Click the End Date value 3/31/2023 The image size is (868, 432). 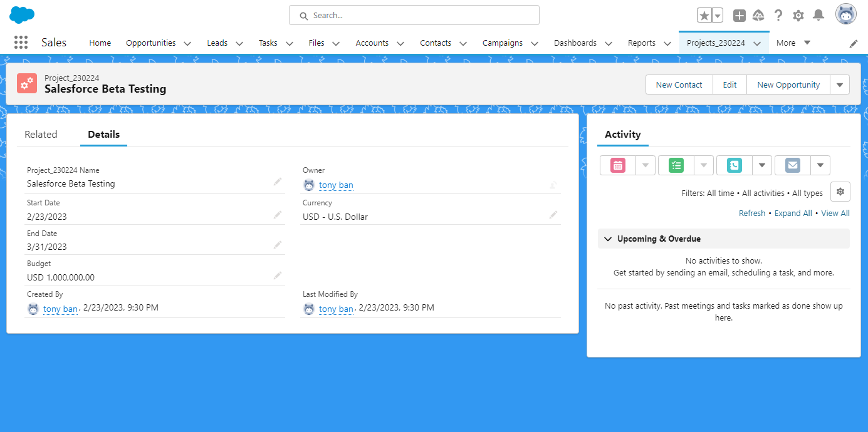(x=47, y=247)
